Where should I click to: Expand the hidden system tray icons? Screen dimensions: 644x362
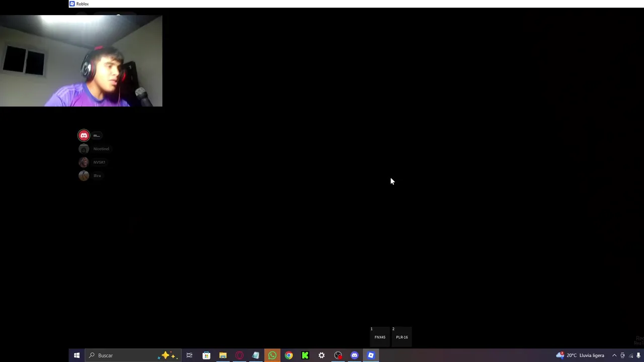[x=614, y=355]
